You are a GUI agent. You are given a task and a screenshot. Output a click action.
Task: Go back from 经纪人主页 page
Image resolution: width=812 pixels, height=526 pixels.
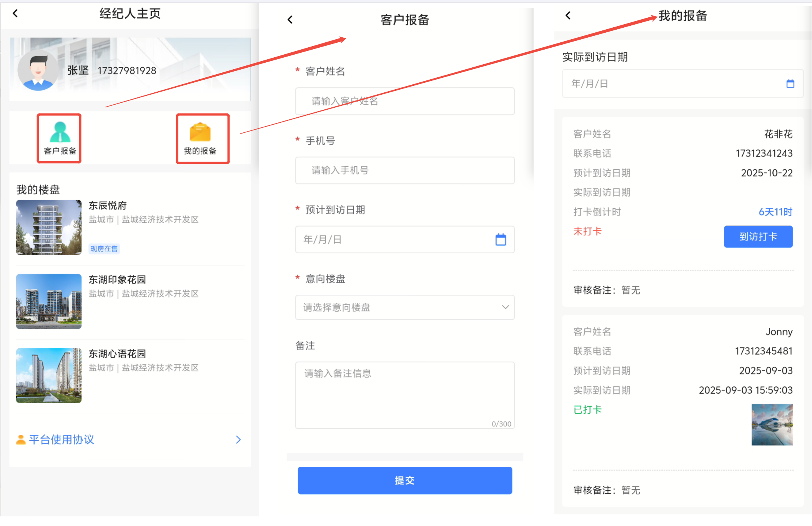point(15,14)
